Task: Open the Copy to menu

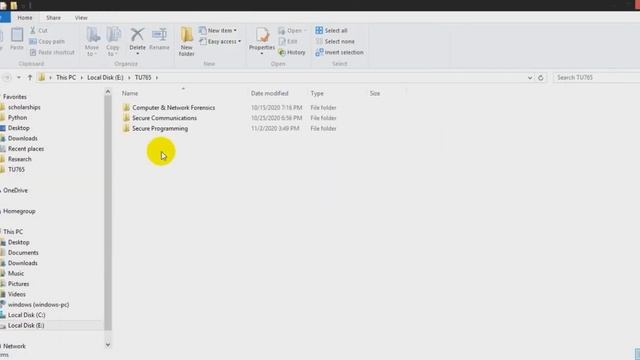Action: [x=113, y=42]
